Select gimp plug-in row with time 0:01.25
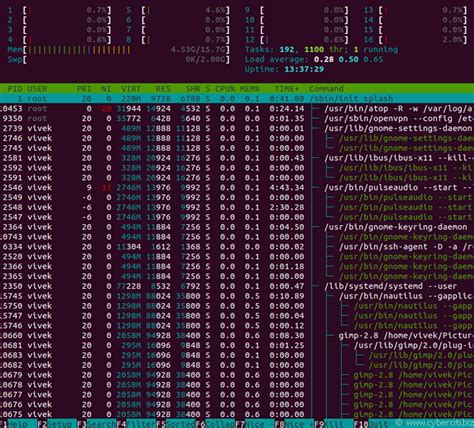 coord(237,345)
